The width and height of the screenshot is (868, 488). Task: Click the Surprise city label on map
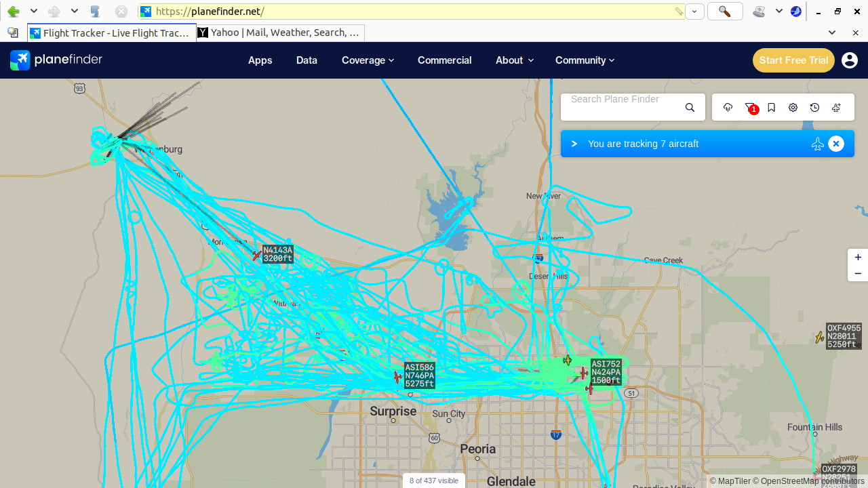click(x=393, y=411)
